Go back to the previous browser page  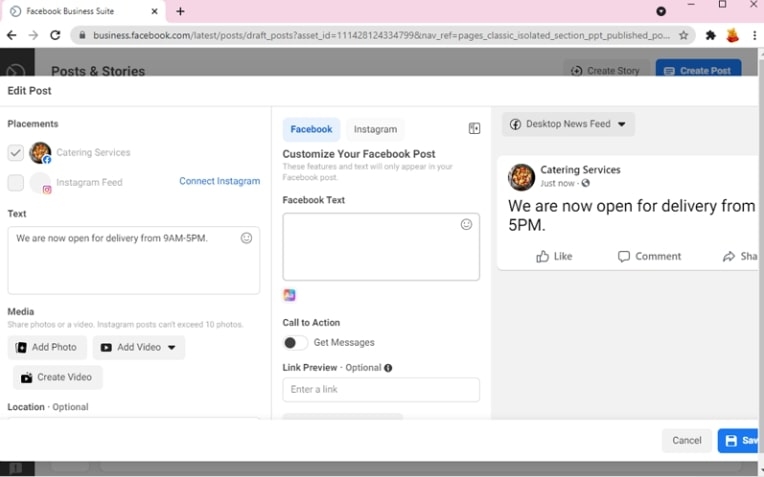(x=12, y=35)
